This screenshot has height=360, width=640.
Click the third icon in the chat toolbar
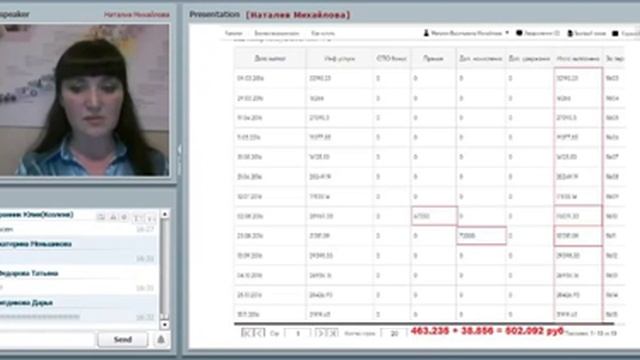click(124, 217)
